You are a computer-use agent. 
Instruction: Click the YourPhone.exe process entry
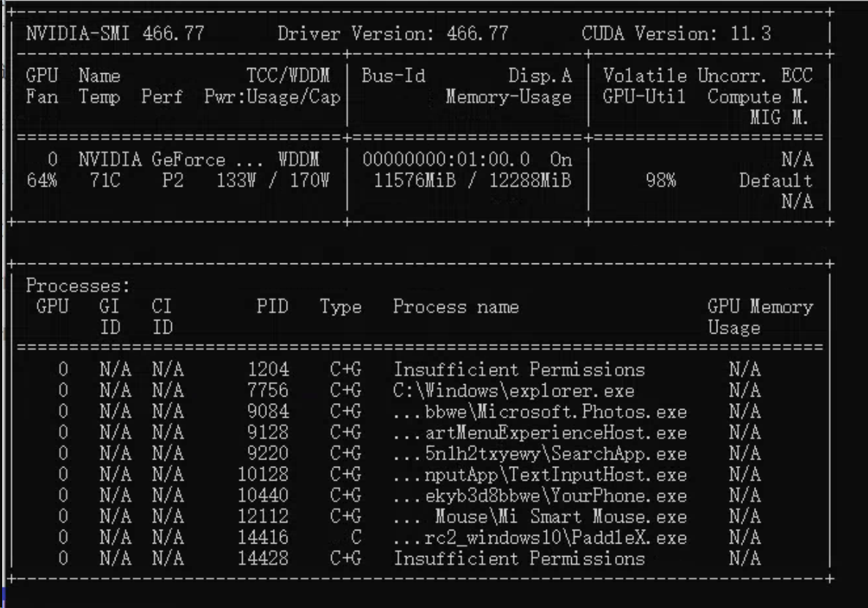[540, 495]
